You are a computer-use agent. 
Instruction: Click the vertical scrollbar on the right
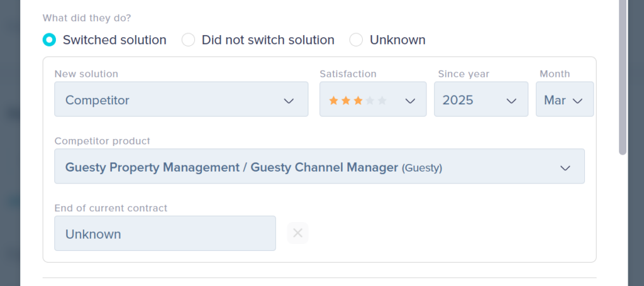click(x=623, y=75)
